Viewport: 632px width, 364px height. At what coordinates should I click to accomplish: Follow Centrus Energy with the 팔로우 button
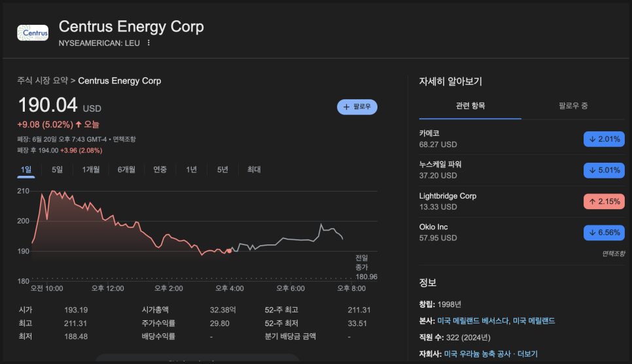(357, 107)
